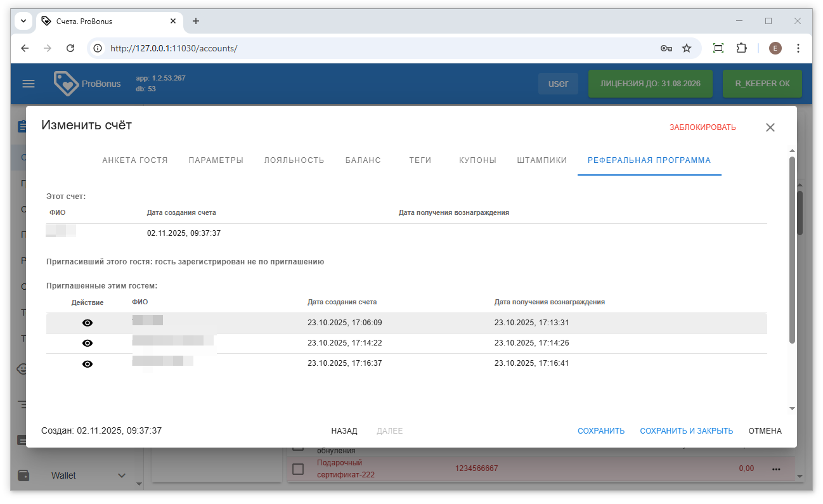The image size is (823, 504).
Task: View invited guest created at 17:14:22
Action: pyautogui.click(x=87, y=343)
